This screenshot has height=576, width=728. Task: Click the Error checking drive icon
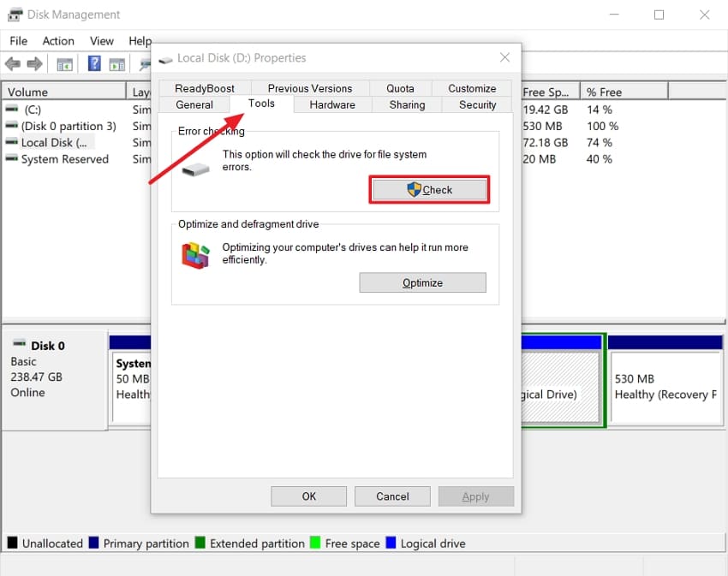(195, 169)
